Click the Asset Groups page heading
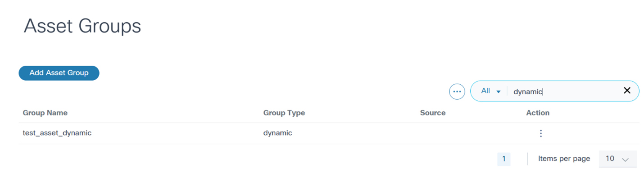 click(x=82, y=26)
